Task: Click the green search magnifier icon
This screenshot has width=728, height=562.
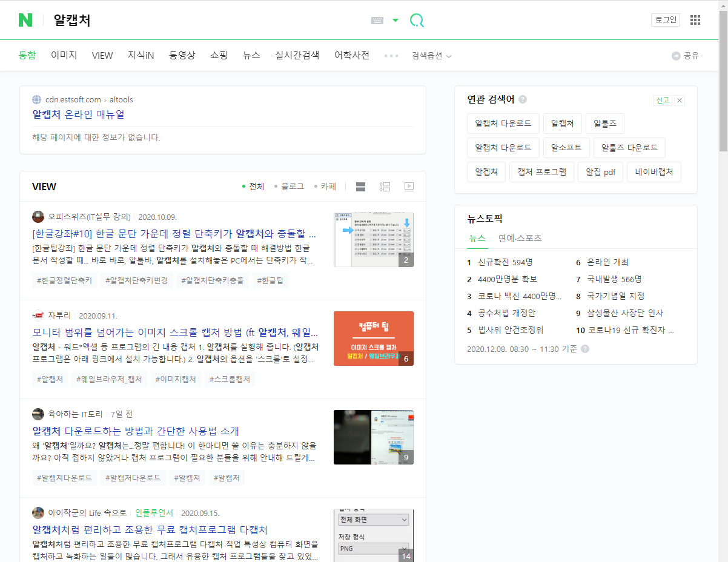Action: click(417, 21)
